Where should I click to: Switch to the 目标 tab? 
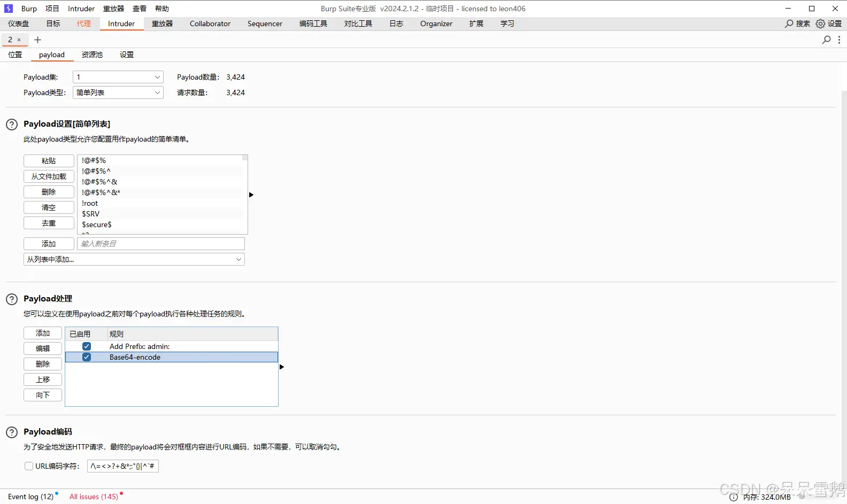(x=53, y=24)
